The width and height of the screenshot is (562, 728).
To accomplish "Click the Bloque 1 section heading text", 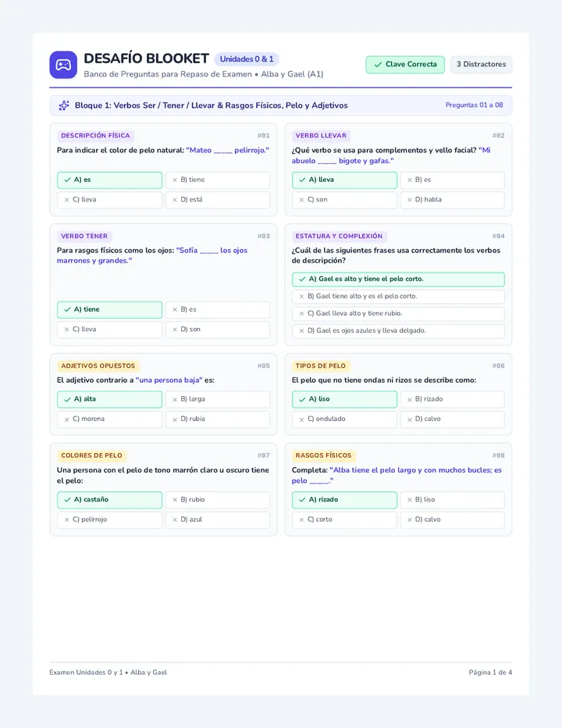I will 212,105.
